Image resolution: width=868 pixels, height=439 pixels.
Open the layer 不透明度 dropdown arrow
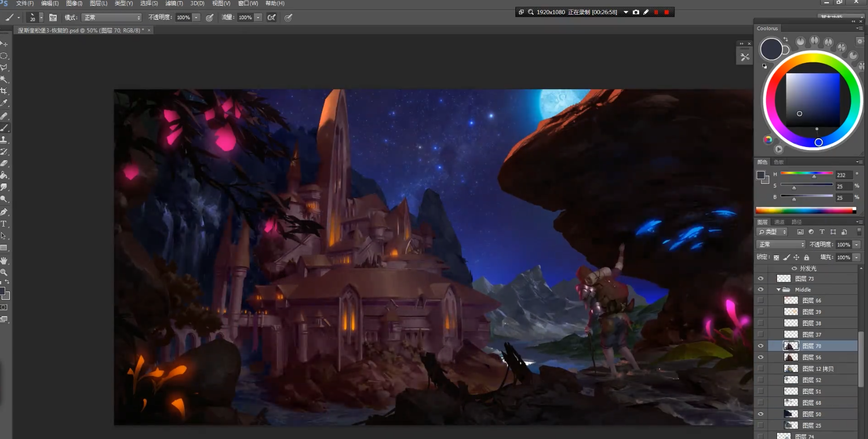pyautogui.click(x=857, y=244)
